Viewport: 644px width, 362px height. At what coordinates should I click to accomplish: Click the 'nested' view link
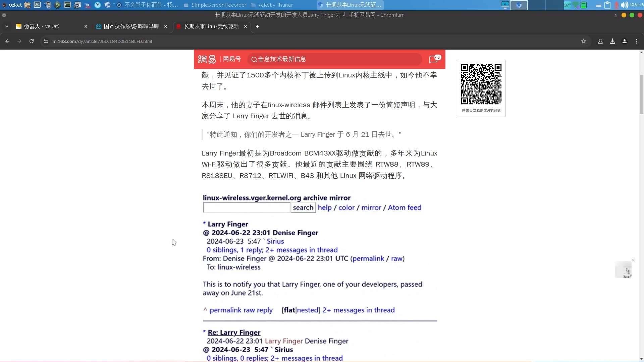coord(308,310)
